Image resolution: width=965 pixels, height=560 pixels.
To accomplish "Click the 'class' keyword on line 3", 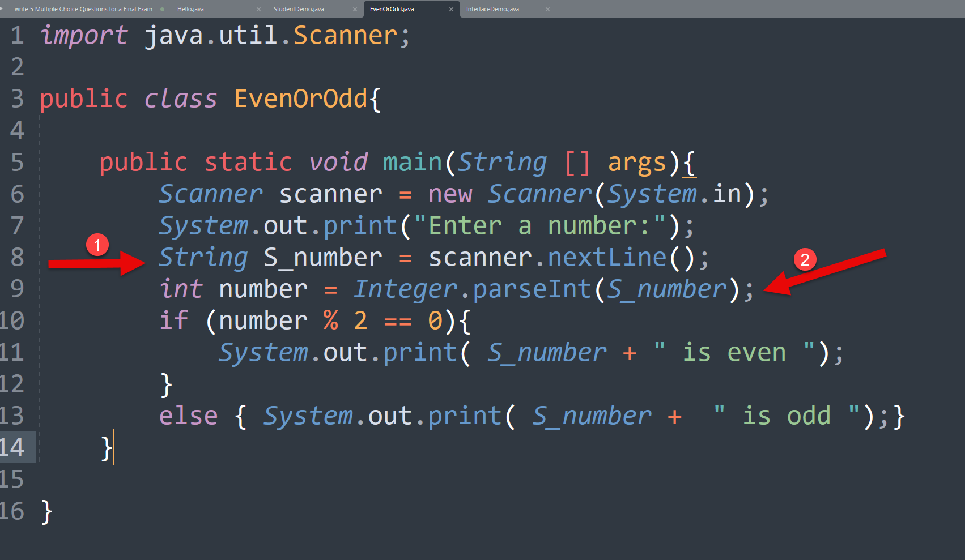I will coord(181,99).
